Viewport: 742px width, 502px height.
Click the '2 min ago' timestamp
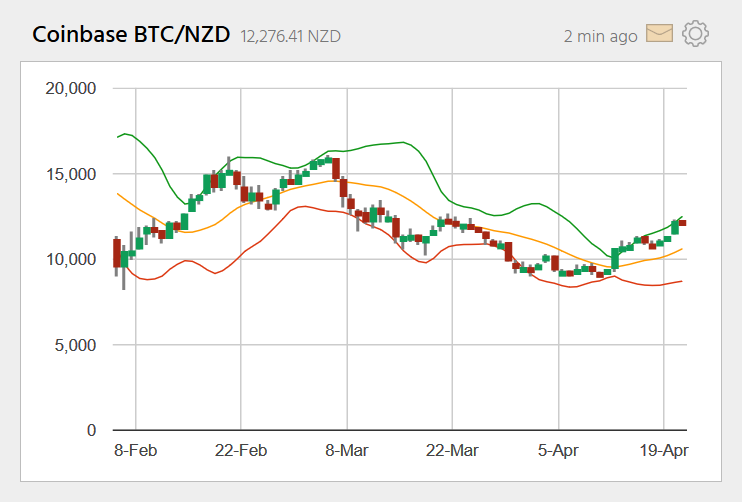[600, 36]
